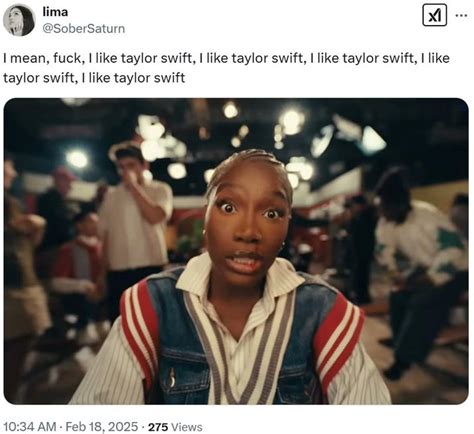The width and height of the screenshot is (474, 434).
Task: Click the 10:34 AM timestamp
Action: pyautogui.click(x=30, y=427)
